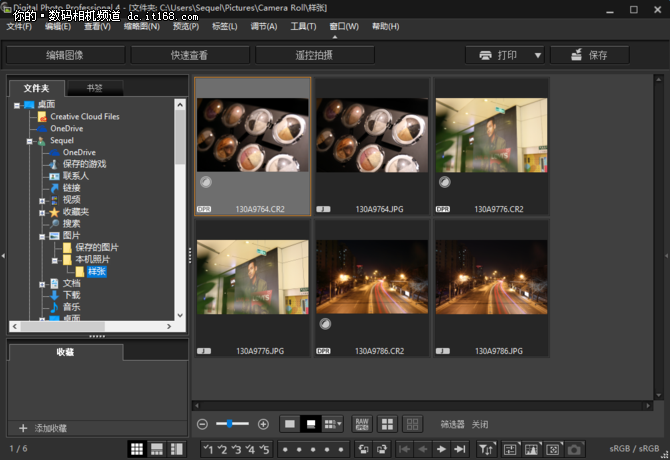Switch to horizontal filmstrip layout
The image size is (670, 460).
click(157, 449)
